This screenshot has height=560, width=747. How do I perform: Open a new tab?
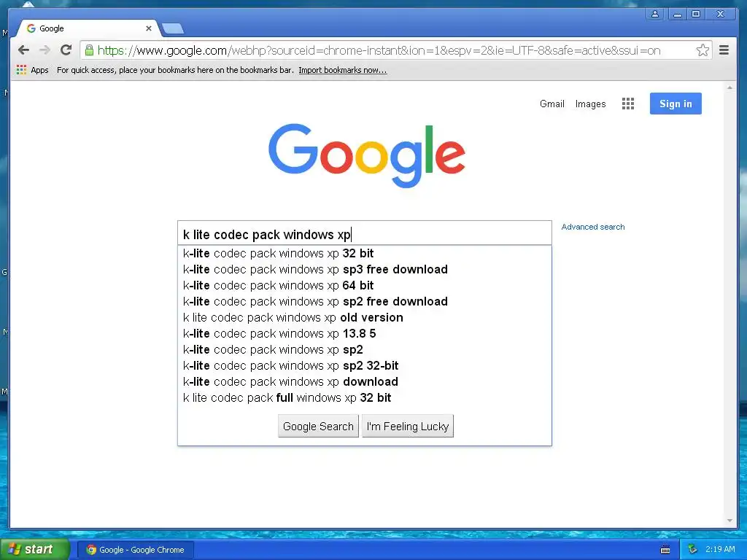tap(172, 29)
